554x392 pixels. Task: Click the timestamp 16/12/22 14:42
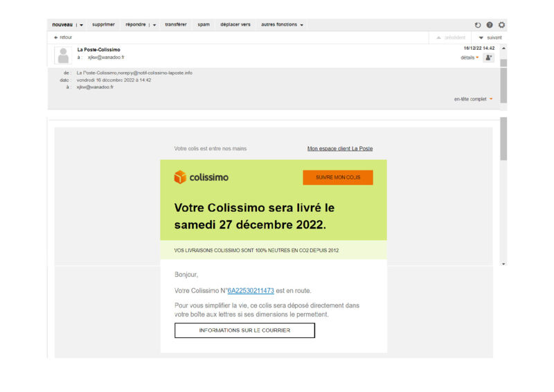[479, 48]
